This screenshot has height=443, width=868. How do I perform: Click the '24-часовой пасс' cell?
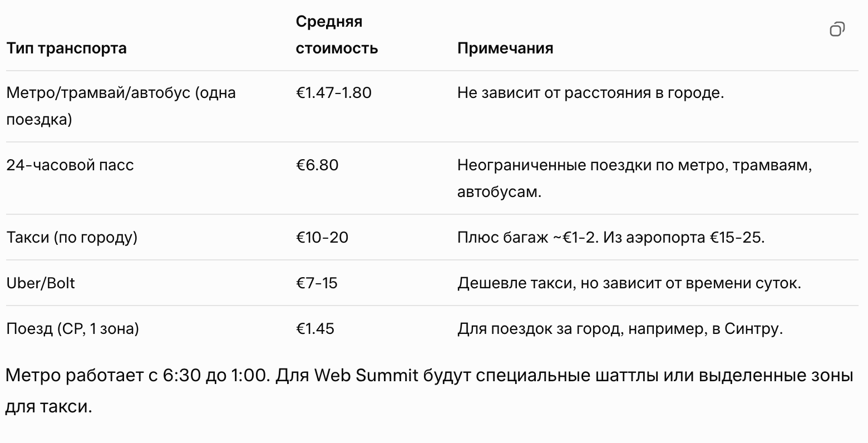pos(70,165)
